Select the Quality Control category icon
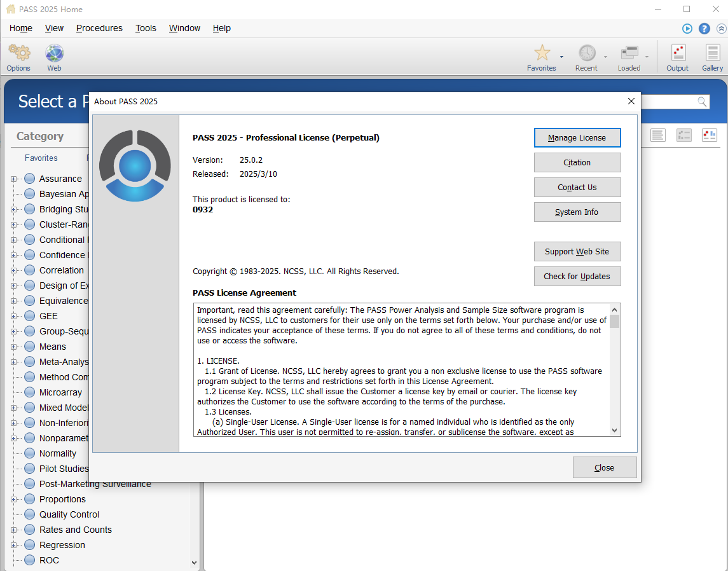The image size is (728, 571). [x=30, y=514]
